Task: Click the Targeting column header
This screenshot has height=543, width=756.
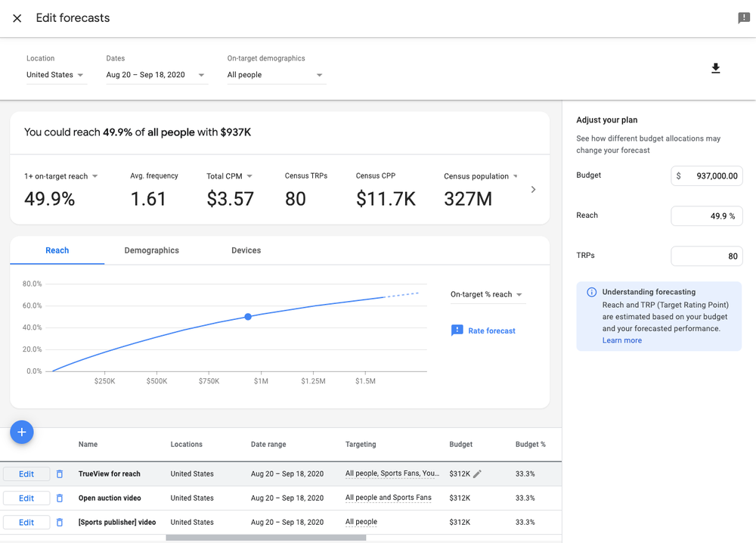Action: click(361, 444)
